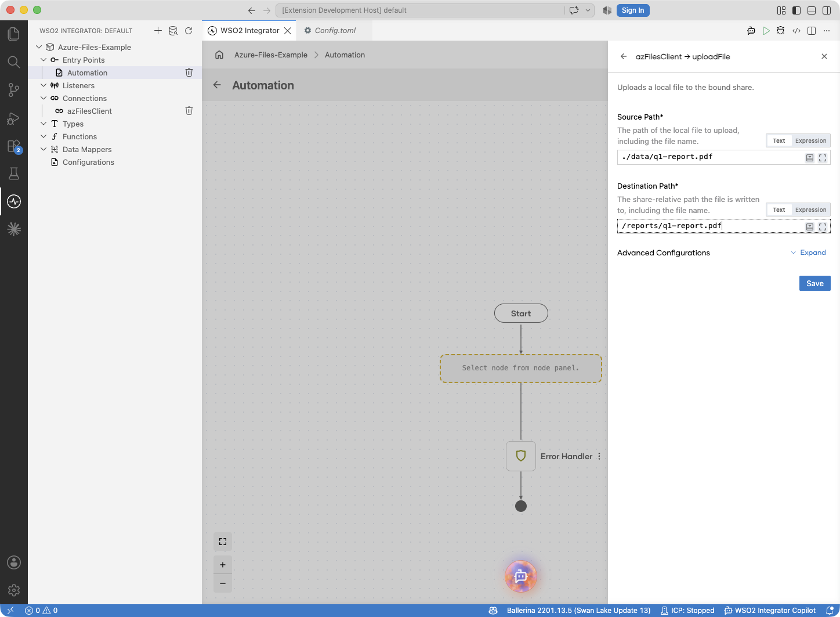Viewport: 840px width, 617px height.
Task: Click the Sign In button
Action: tap(633, 10)
